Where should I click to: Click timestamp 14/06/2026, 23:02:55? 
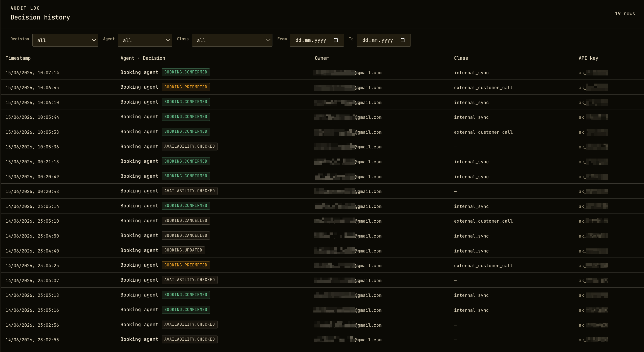(x=32, y=340)
